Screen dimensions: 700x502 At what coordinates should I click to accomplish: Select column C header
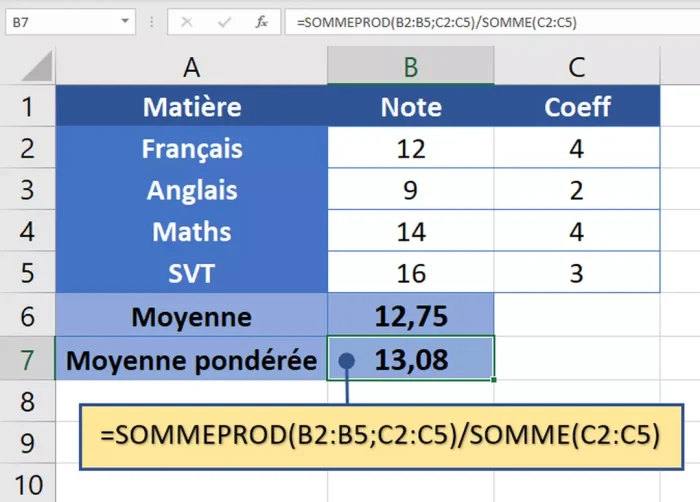click(x=577, y=67)
